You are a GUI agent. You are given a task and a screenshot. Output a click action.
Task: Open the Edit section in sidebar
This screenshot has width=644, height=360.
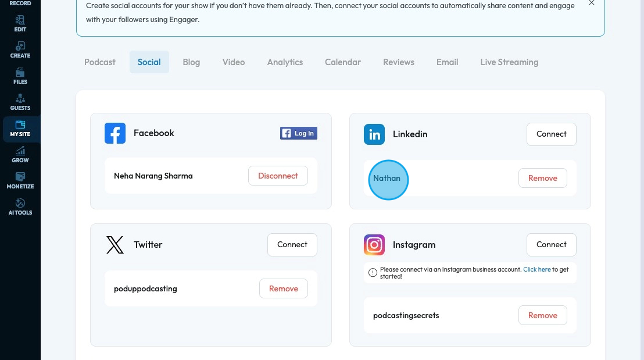20,24
